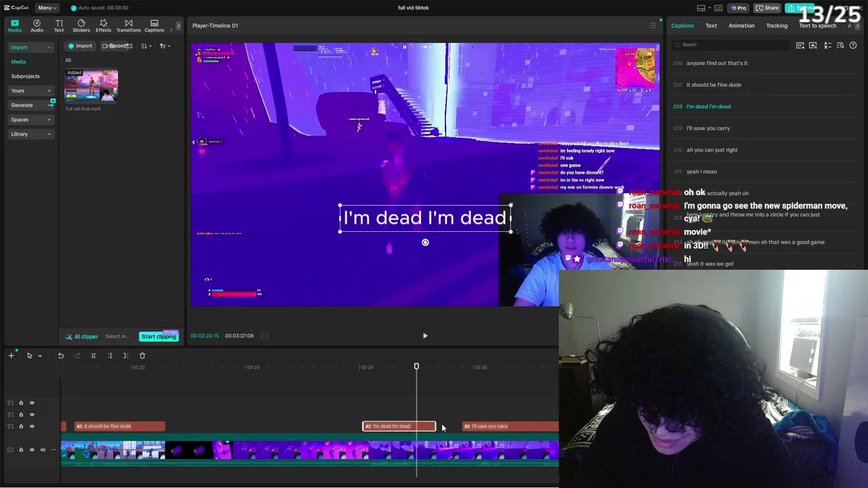Expand the Spaces section

click(31, 120)
